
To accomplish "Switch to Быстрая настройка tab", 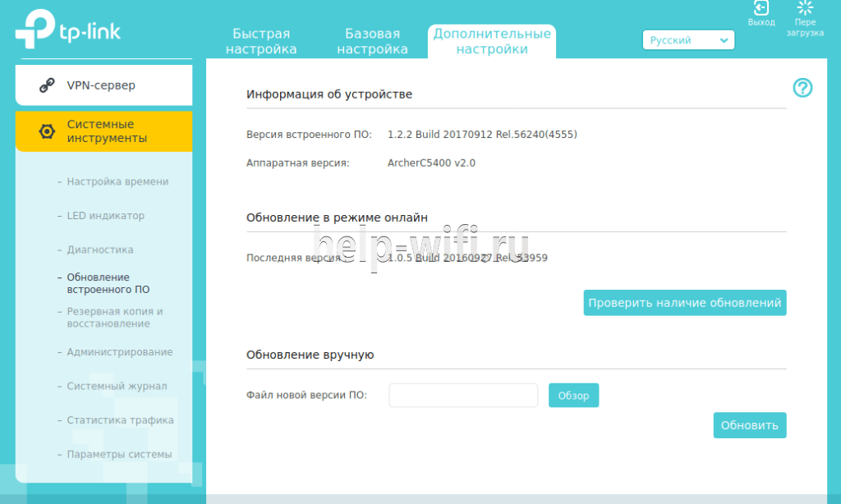I will (261, 41).
